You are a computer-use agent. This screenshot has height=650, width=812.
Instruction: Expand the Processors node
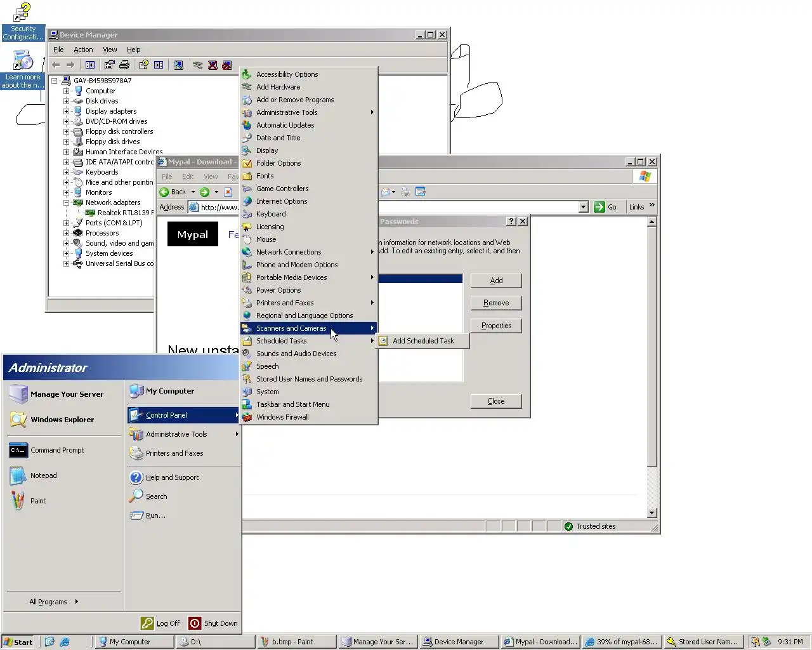pos(66,233)
